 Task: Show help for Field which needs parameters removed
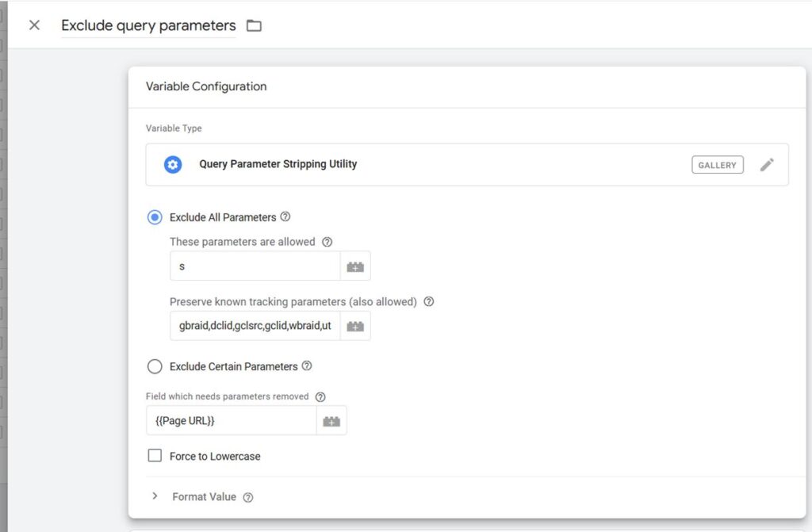(320, 396)
